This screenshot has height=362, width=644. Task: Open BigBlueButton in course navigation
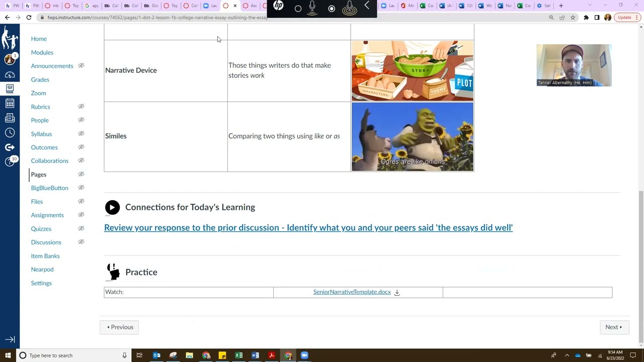(x=49, y=188)
